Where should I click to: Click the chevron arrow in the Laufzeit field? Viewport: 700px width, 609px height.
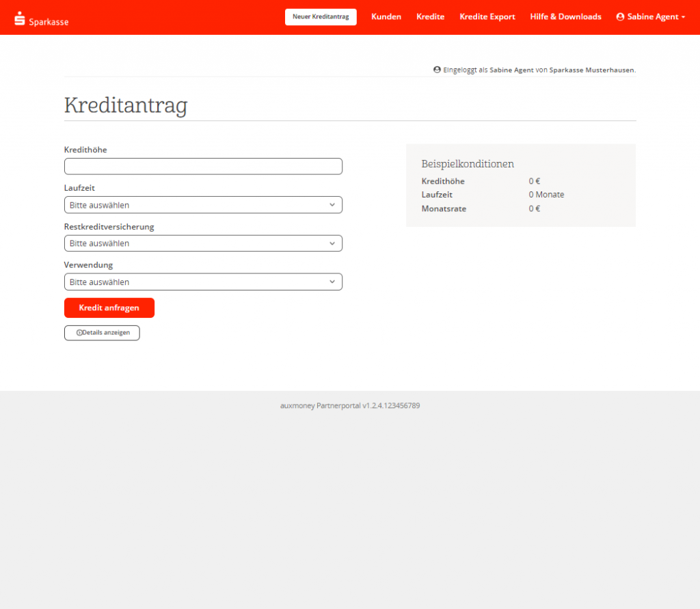pos(332,205)
